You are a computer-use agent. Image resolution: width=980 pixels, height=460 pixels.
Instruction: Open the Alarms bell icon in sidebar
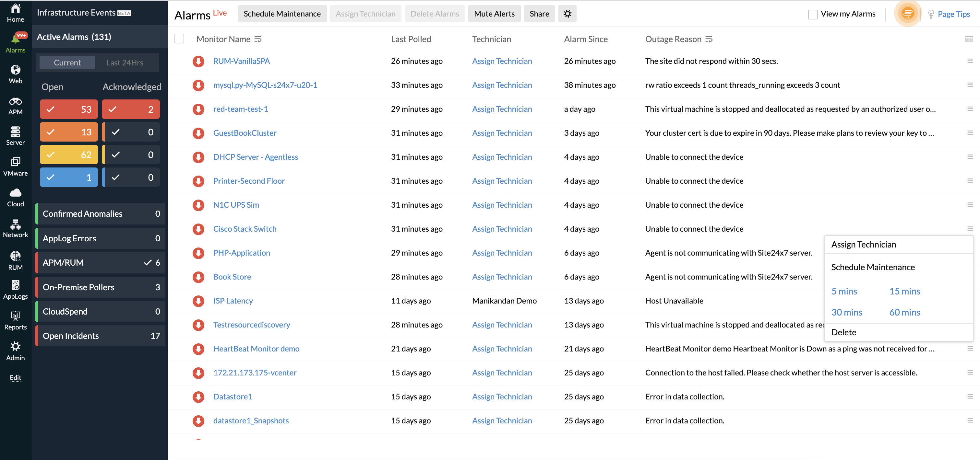pyautogui.click(x=15, y=39)
